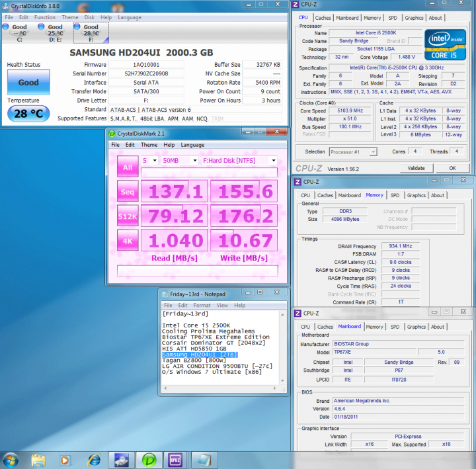Open About tab in Memory CPU-Z window

coord(438,195)
